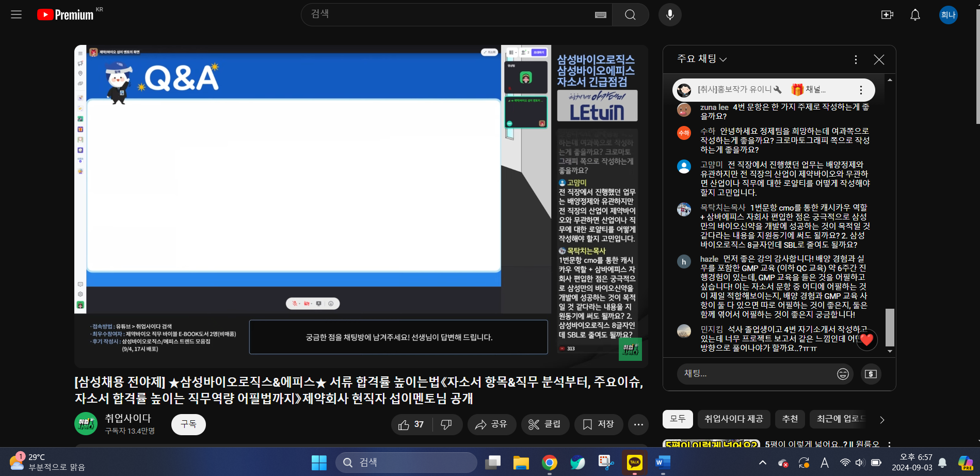The width and height of the screenshot is (980, 476).
Task: Click the live chat scrollbar thumb
Action: pos(890,327)
